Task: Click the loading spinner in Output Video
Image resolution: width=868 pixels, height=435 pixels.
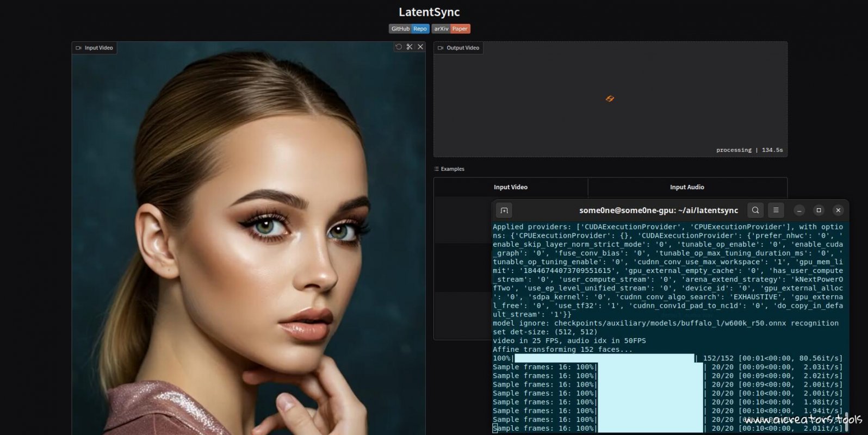Action: click(x=610, y=98)
